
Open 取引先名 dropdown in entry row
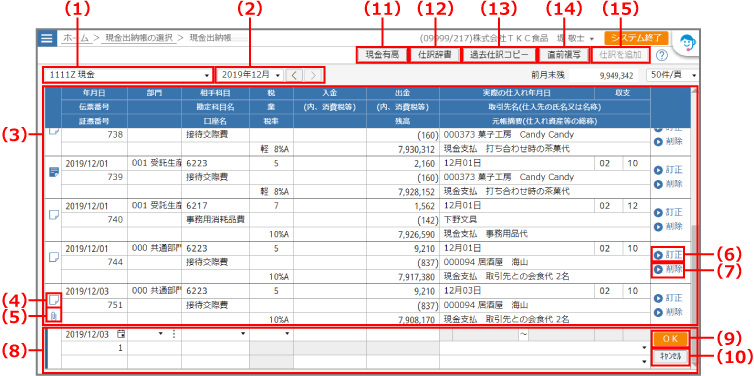pyautogui.click(x=644, y=348)
